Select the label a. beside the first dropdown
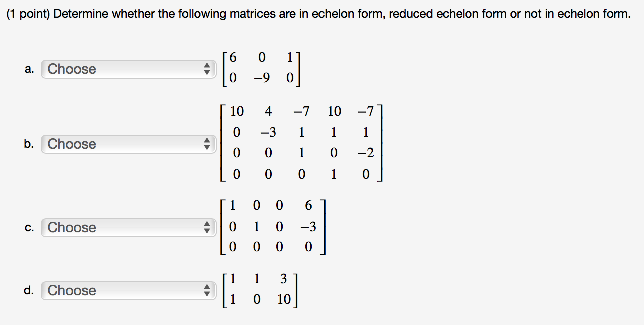 tap(29, 69)
